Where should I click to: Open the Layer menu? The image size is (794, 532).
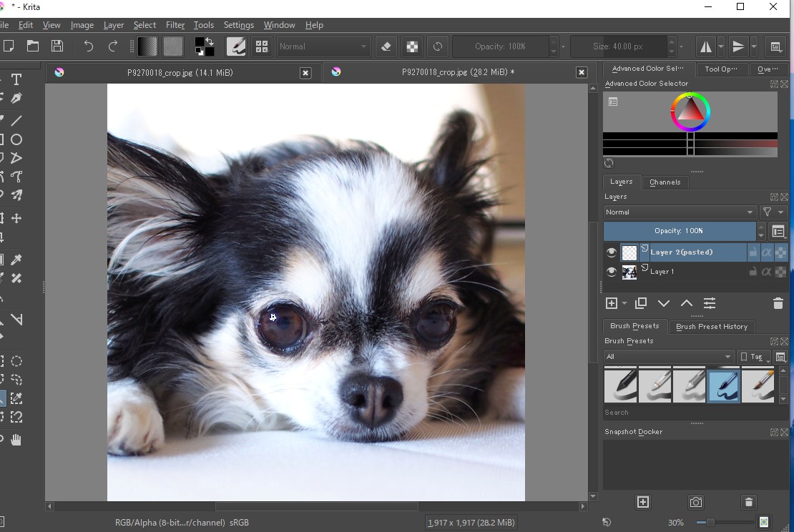(x=114, y=25)
